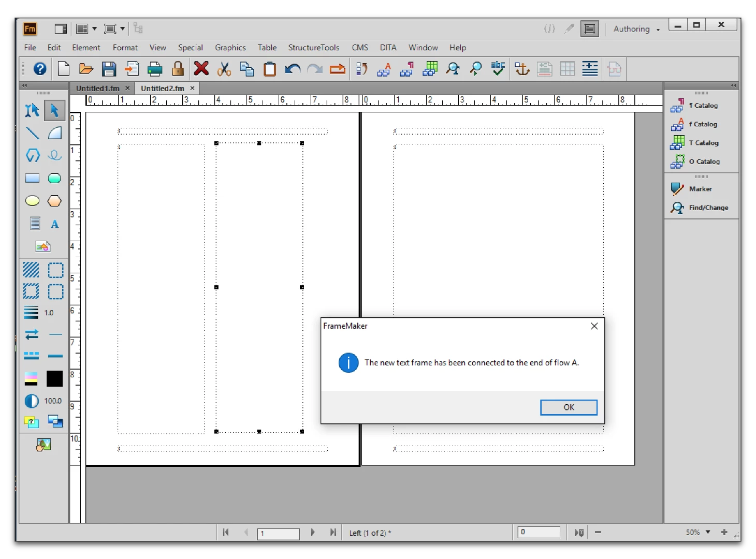The height and width of the screenshot is (559, 756).
Task: Select the Rectangle tool
Action: tap(32, 178)
